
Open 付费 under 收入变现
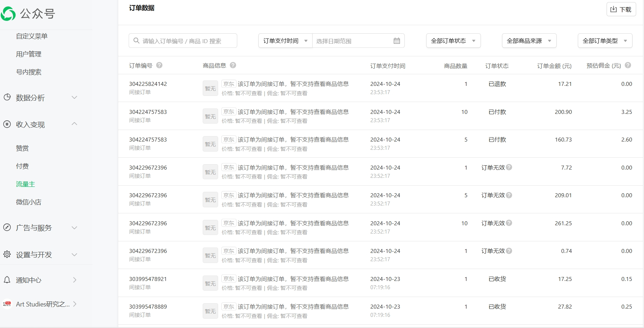pos(22,166)
